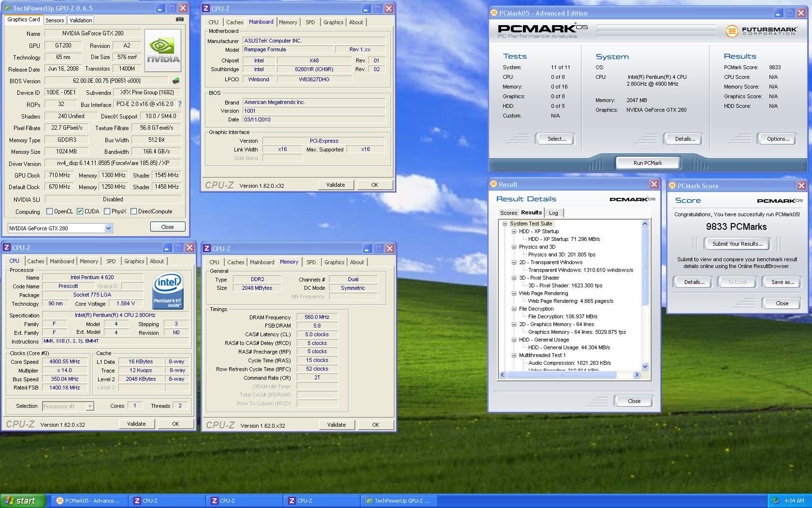Screen dimensions: 812x508
Task: Enable the OpenCL checkbox in GPU-Z
Action: (x=49, y=211)
